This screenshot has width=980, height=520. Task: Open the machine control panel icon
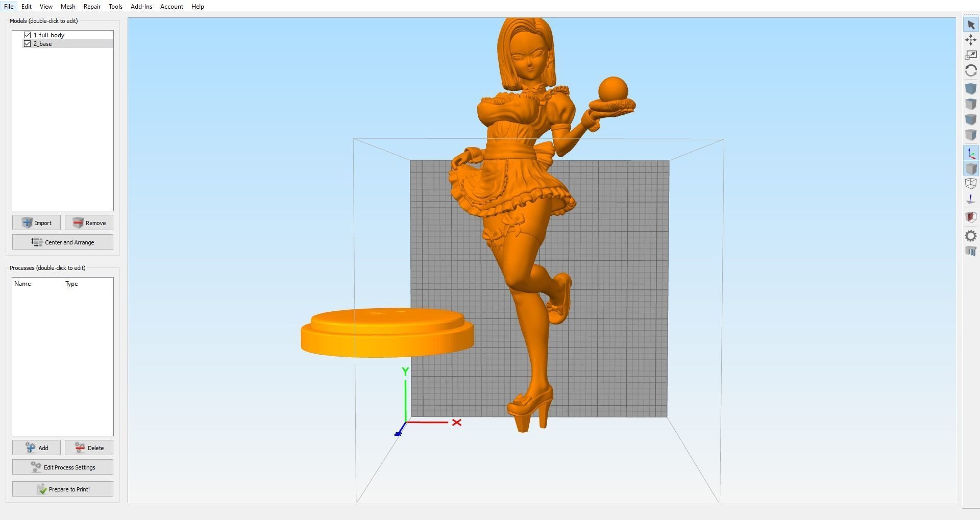[x=971, y=251]
